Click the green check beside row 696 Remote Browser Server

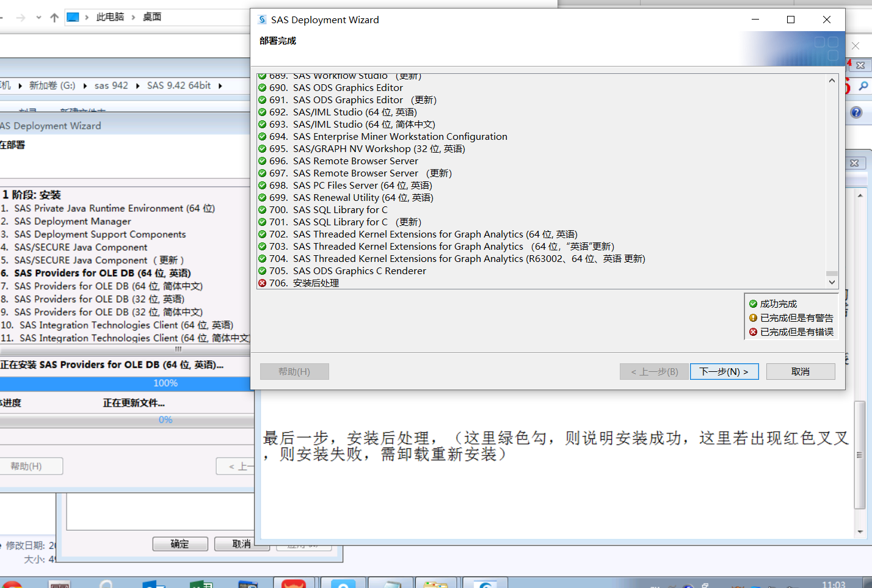click(x=263, y=161)
